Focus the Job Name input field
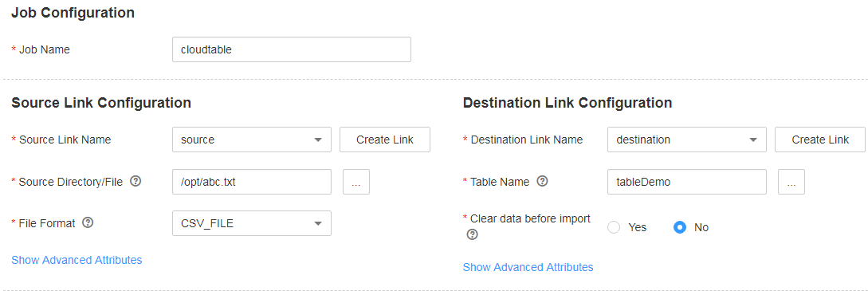The height and width of the screenshot is (291, 868). (292, 49)
